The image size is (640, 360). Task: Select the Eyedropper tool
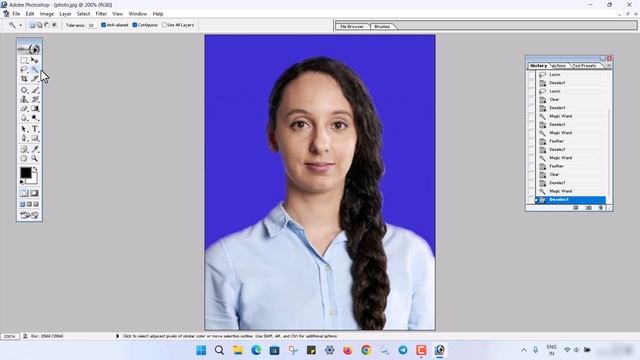pyautogui.click(x=35, y=149)
